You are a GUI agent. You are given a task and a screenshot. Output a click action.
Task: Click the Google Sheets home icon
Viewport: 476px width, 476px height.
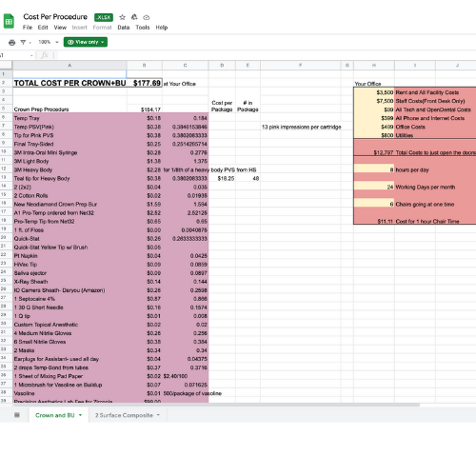click(x=9, y=21)
